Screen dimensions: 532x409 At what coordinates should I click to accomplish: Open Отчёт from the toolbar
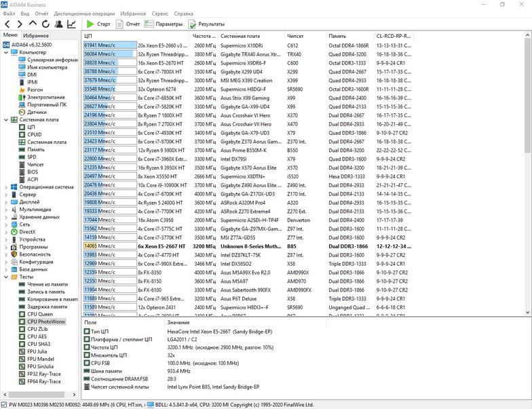coord(128,24)
